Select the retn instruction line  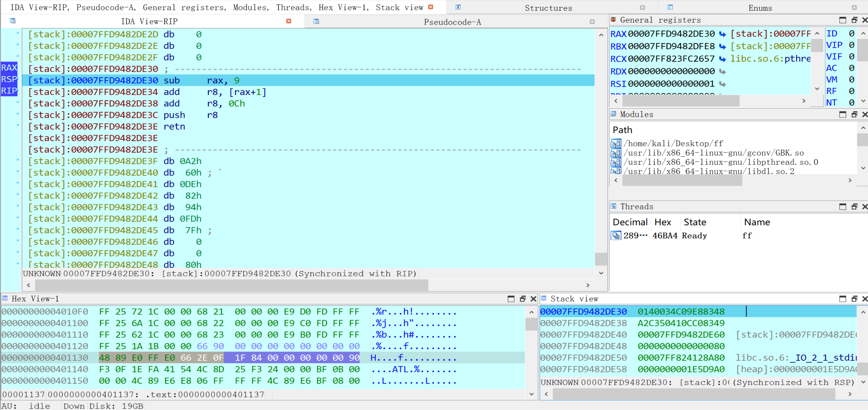pyautogui.click(x=308, y=126)
